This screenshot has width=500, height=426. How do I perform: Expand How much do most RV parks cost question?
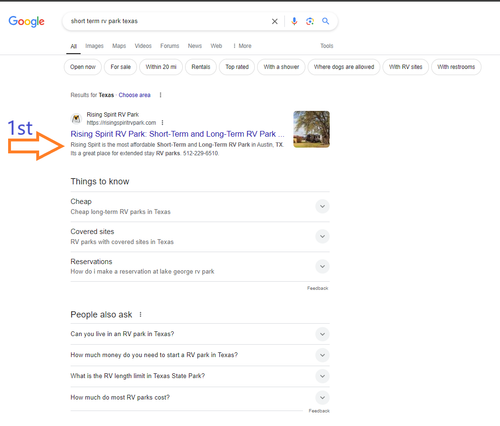(200, 397)
